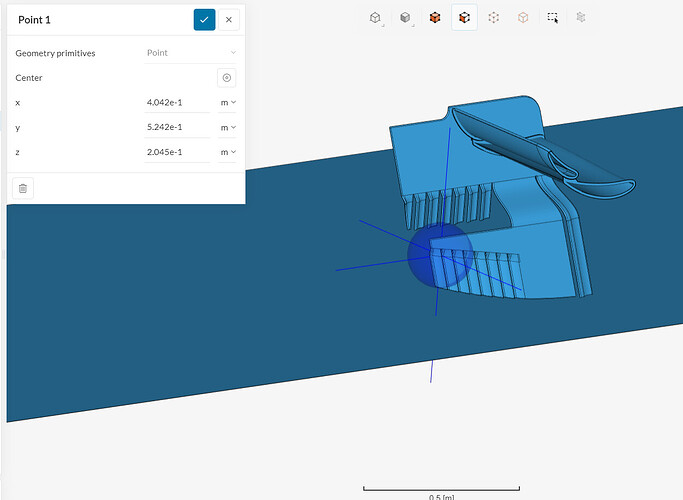Click the x coordinate value field
This screenshot has height=500, width=683.
pos(177,102)
